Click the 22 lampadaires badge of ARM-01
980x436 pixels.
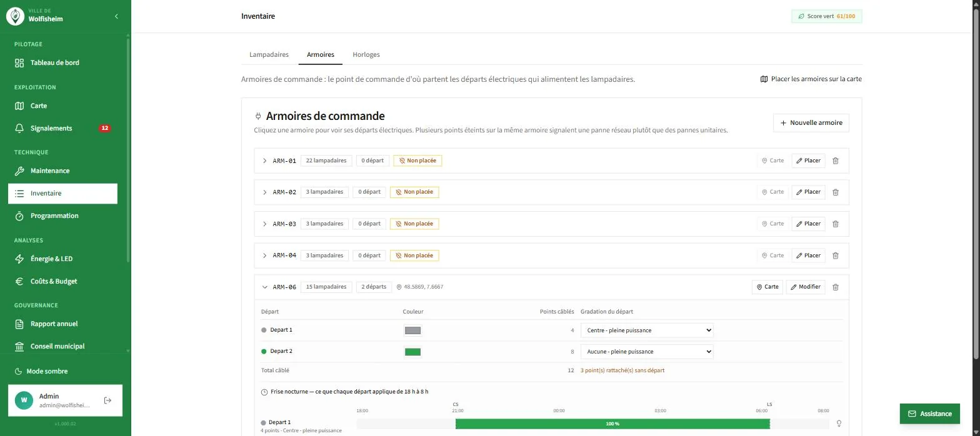(x=326, y=161)
